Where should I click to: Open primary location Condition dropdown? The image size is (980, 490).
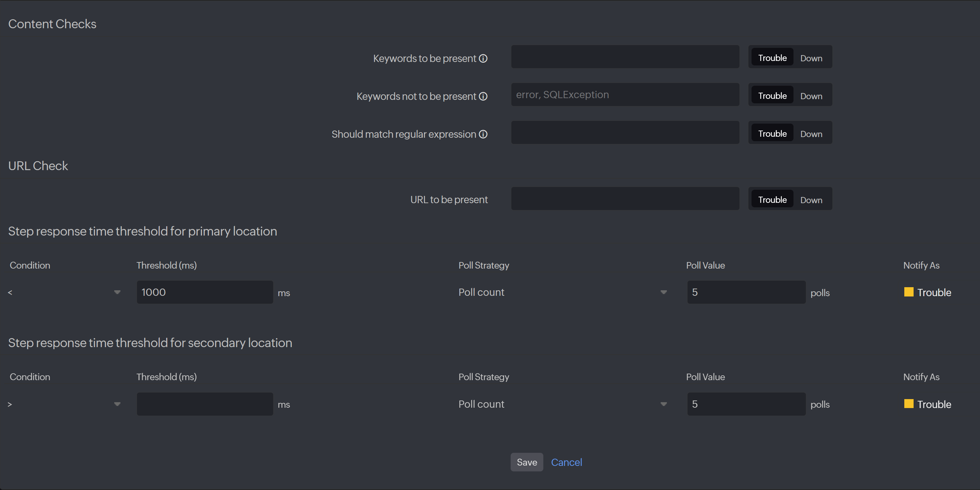pyautogui.click(x=64, y=292)
